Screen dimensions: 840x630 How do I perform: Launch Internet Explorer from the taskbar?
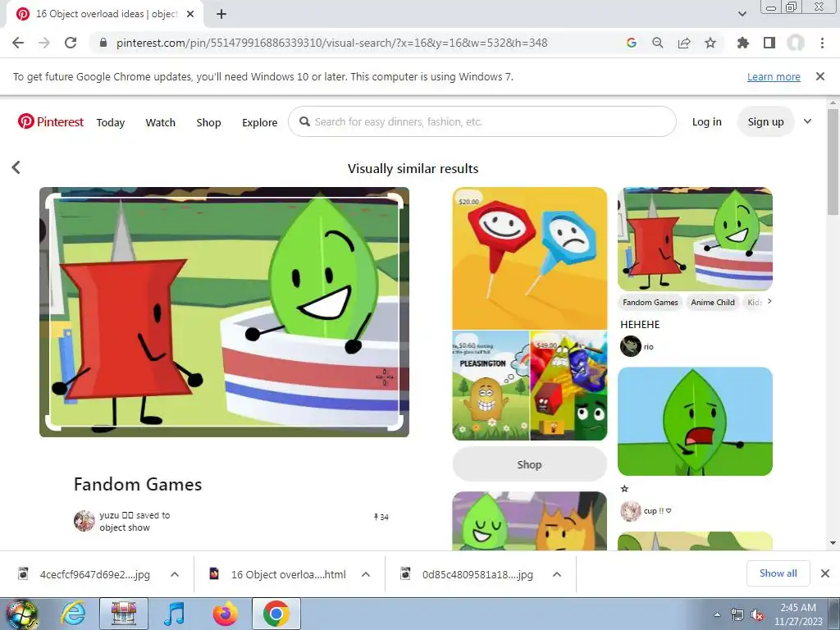coord(73,614)
